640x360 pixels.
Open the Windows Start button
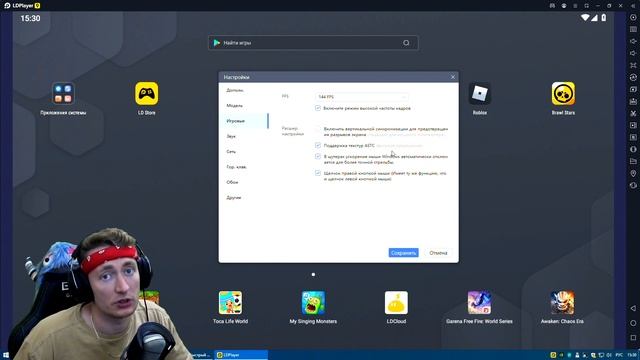point(6,355)
